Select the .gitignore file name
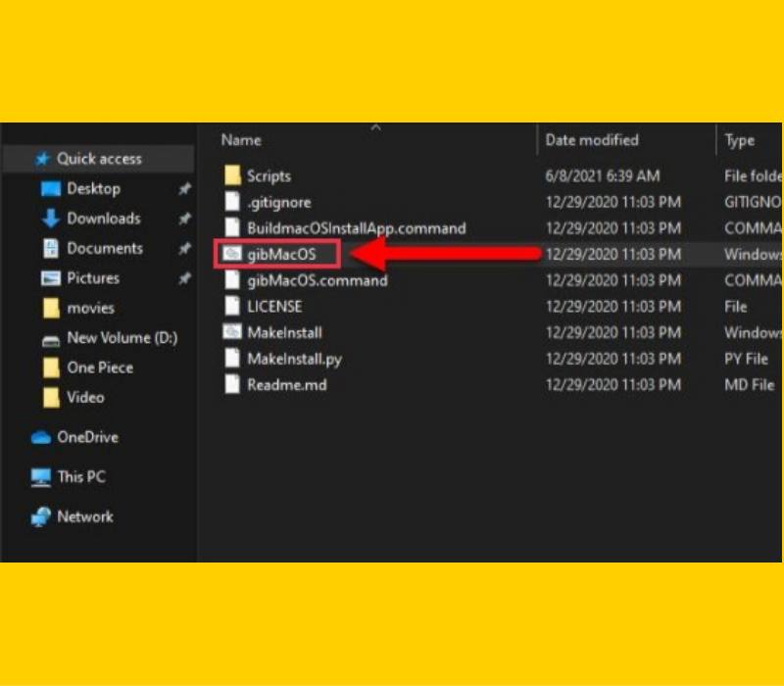This screenshot has width=784, height=686. [279, 203]
